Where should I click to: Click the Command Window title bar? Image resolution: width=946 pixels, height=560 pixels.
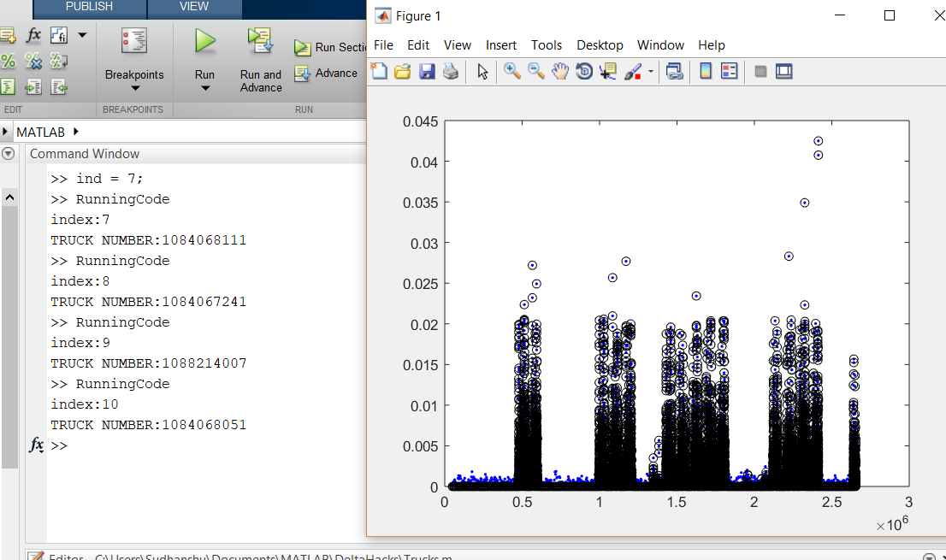[197, 154]
